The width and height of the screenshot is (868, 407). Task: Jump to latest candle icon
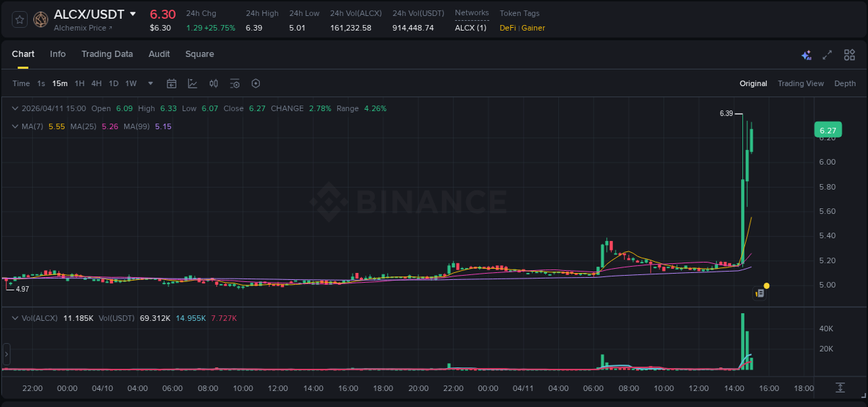[840, 388]
